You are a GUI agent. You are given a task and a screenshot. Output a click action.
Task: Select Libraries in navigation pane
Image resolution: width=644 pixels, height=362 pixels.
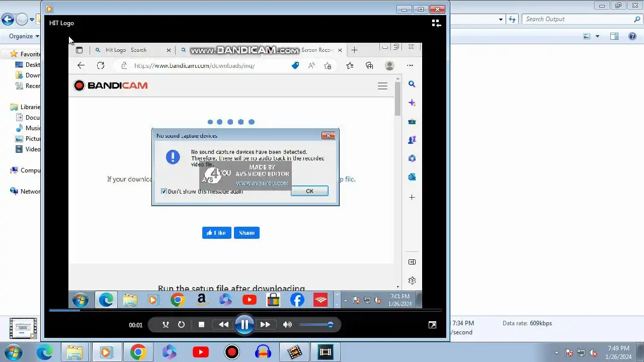[x=26, y=107]
